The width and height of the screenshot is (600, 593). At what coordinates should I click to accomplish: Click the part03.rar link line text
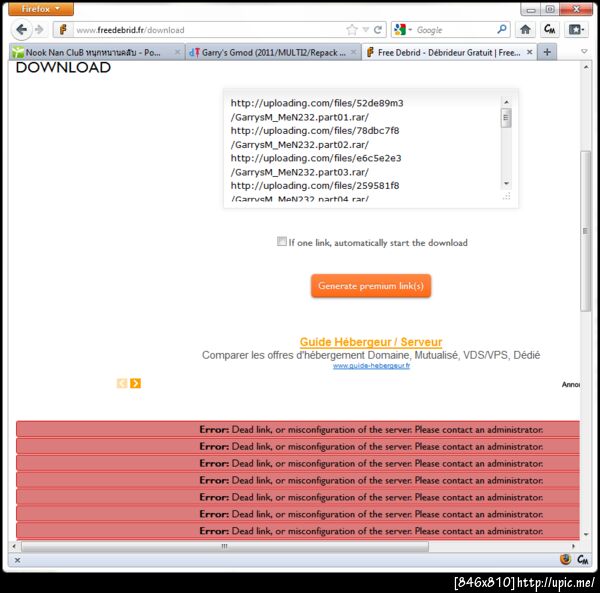click(300, 172)
